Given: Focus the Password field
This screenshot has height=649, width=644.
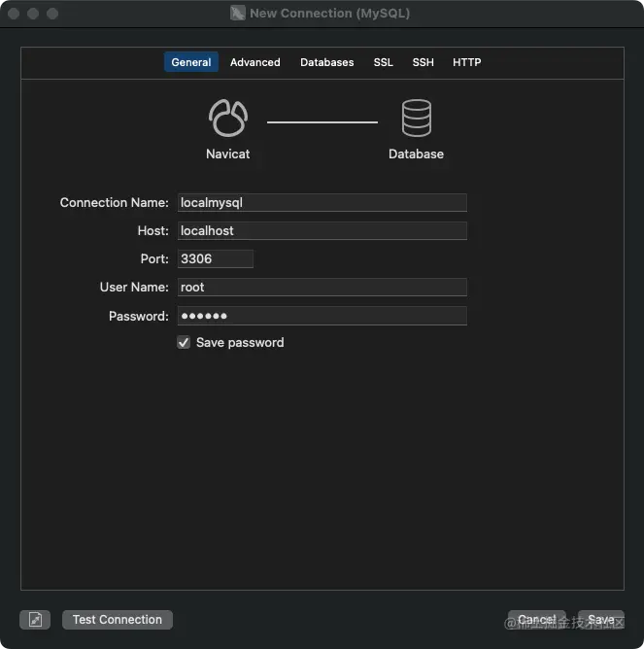Looking at the screenshot, I should click(x=322, y=316).
